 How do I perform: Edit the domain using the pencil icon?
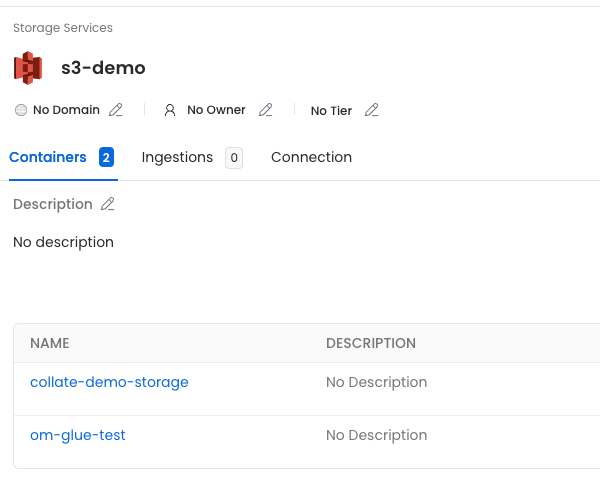(116, 110)
